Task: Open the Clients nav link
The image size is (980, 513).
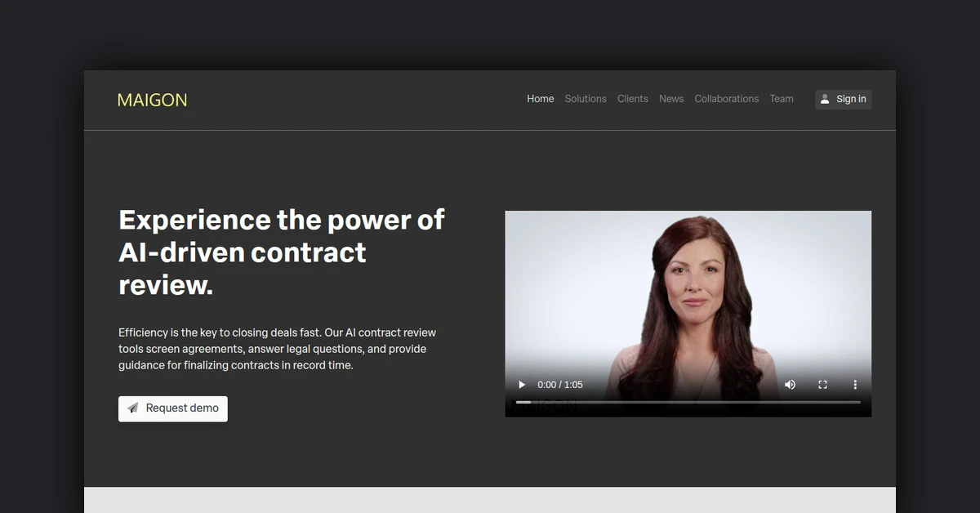Action: point(633,99)
